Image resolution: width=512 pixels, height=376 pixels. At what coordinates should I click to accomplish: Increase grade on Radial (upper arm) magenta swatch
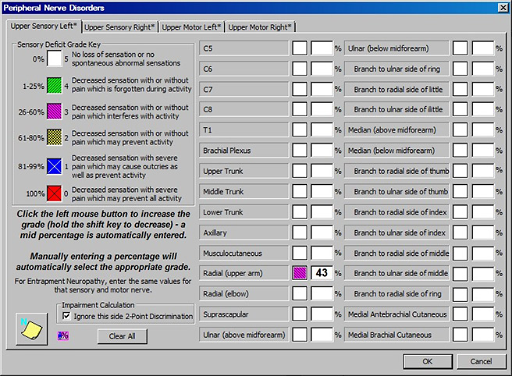click(300, 273)
